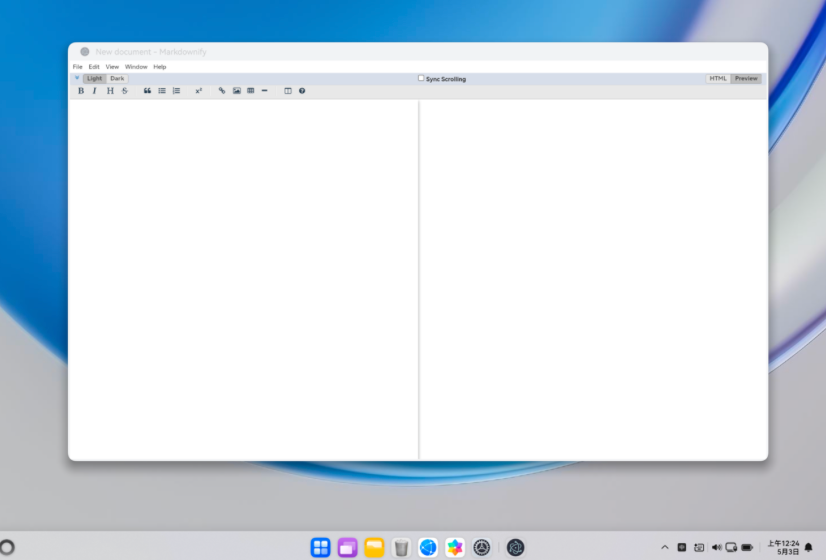Expand the hidden system tray icons chevron
Screen dimensions: 826x560
click(x=665, y=547)
